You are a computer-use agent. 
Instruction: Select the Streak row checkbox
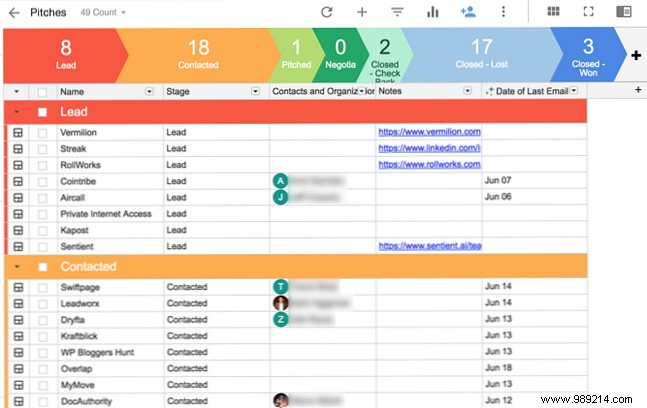[42, 149]
